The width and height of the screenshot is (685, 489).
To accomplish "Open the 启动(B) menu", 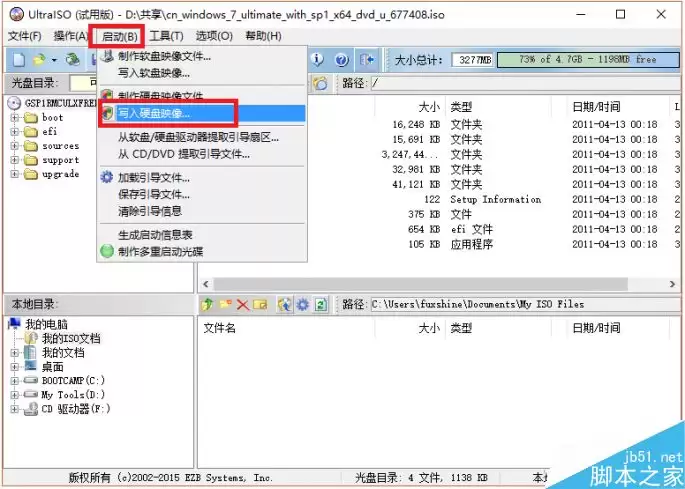I will 119,37.
